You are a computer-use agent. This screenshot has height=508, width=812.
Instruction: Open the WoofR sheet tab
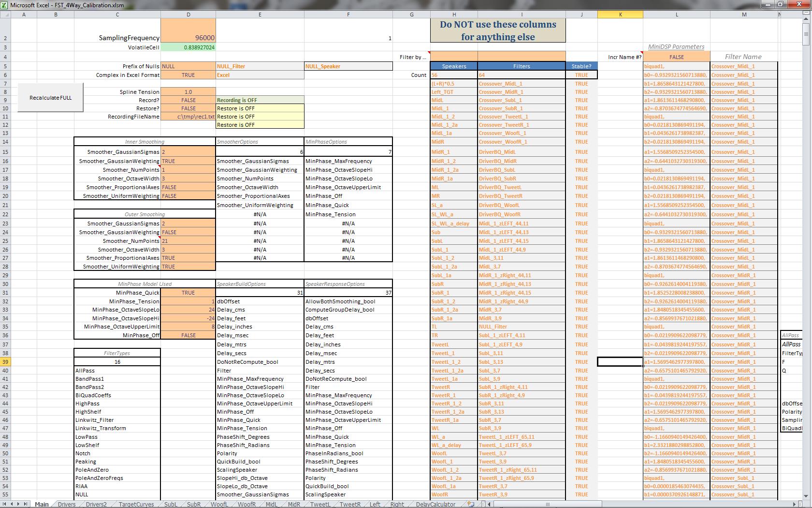[x=246, y=504]
